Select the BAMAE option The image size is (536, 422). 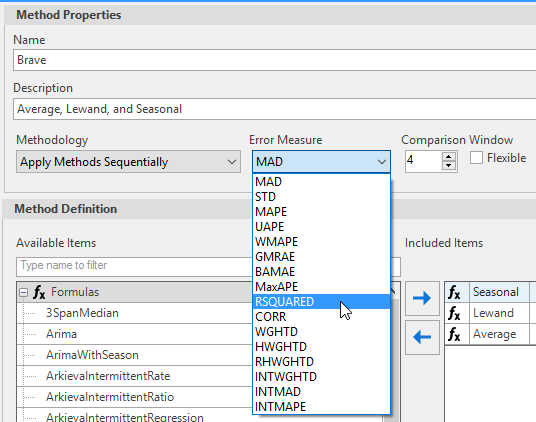(x=321, y=272)
